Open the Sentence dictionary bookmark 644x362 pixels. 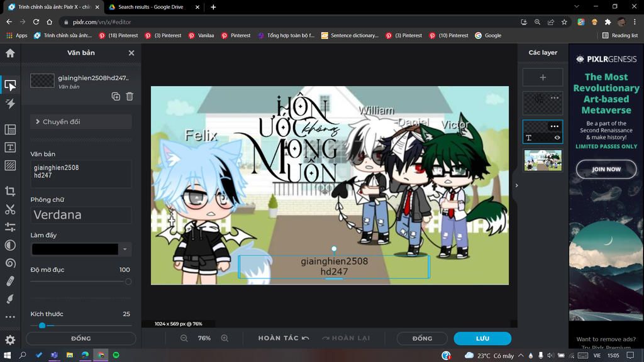pyautogui.click(x=350, y=36)
